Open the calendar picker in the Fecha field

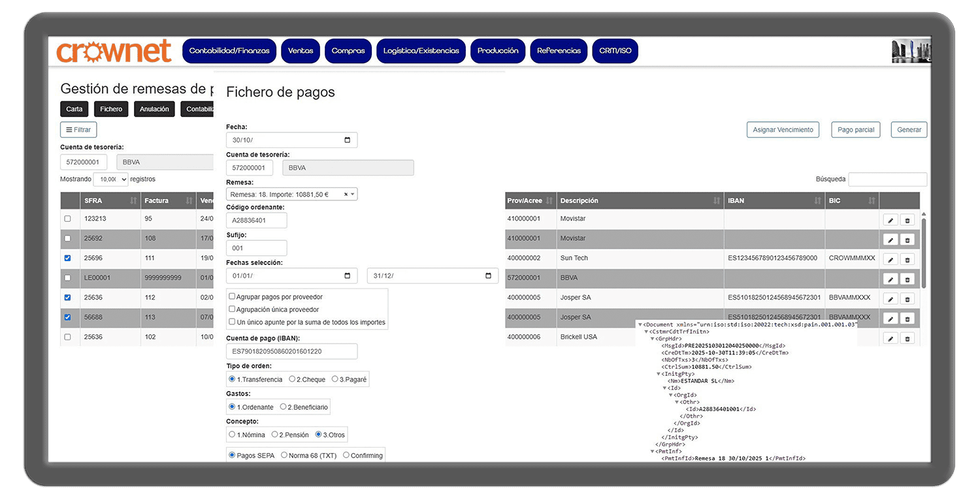pos(347,140)
